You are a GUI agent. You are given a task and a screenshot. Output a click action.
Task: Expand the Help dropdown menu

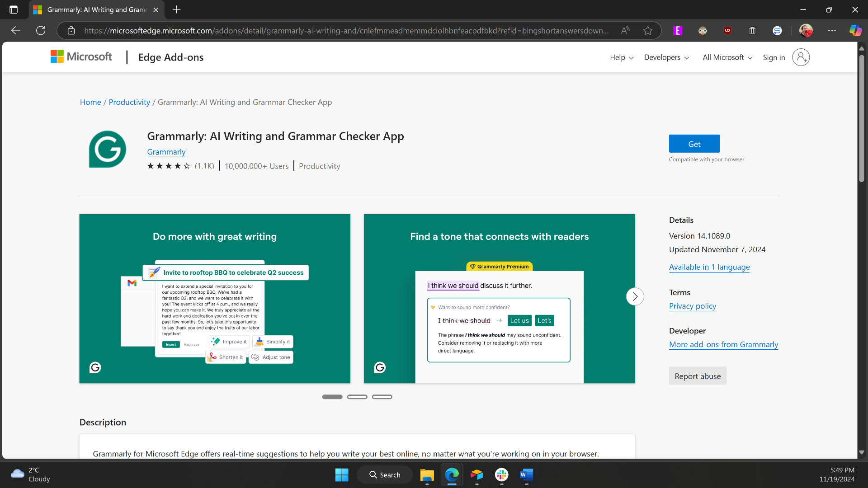622,57
